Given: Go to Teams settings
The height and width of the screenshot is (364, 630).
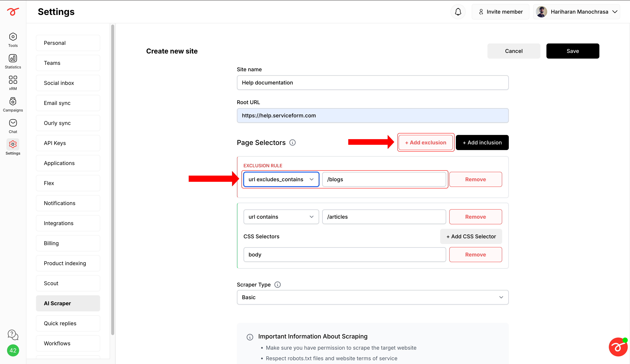Looking at the screenshot, I should (68, 63).
